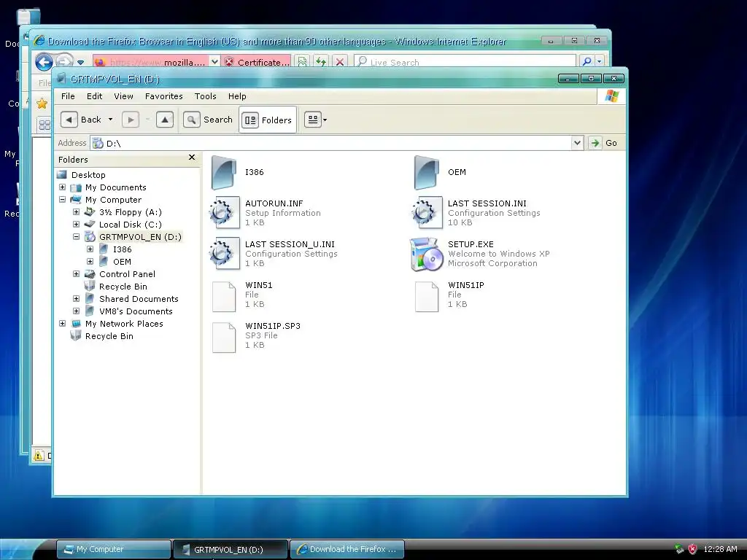Select the WIN51IP file icon
Viewport: 747px width, 560px height.
pos(427,297)
